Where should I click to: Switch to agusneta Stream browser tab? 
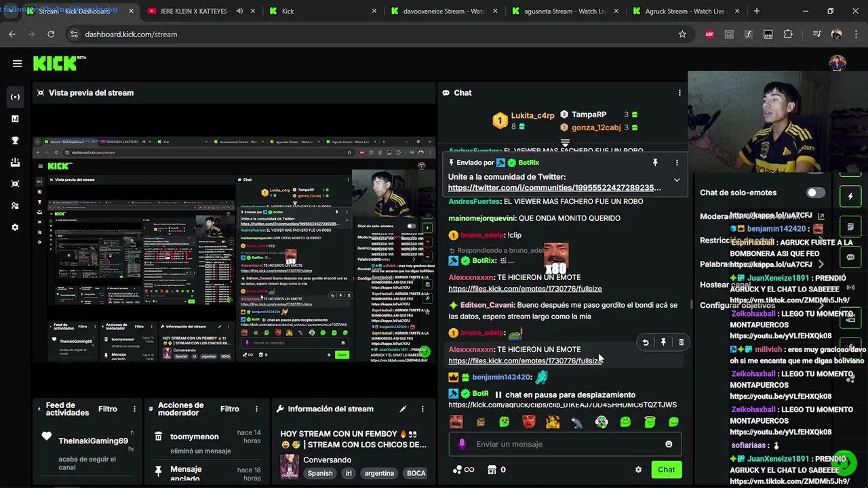click(x=566, y=11)
